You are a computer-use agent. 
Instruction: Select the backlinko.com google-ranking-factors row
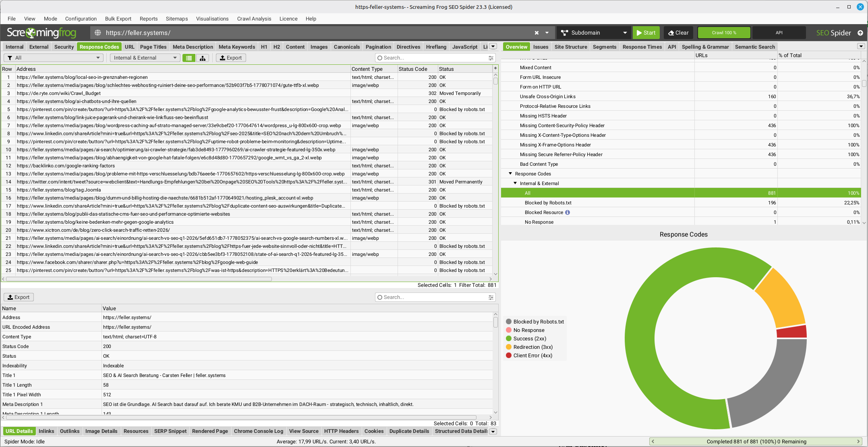click(247, 166)
